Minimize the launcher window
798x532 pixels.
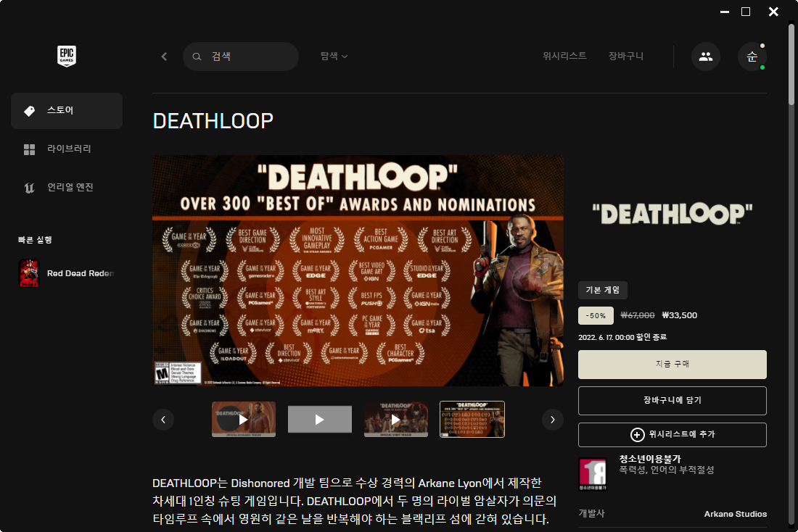tap(725, 12)
